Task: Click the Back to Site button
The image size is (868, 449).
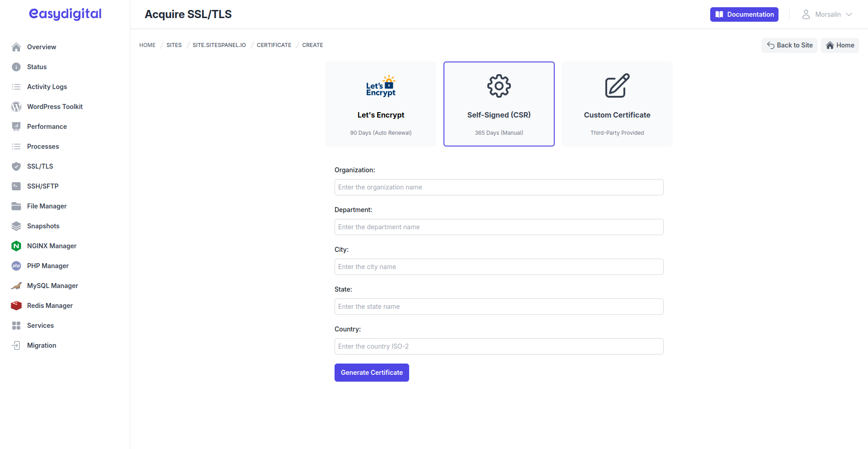Action: tap(789, 45)
